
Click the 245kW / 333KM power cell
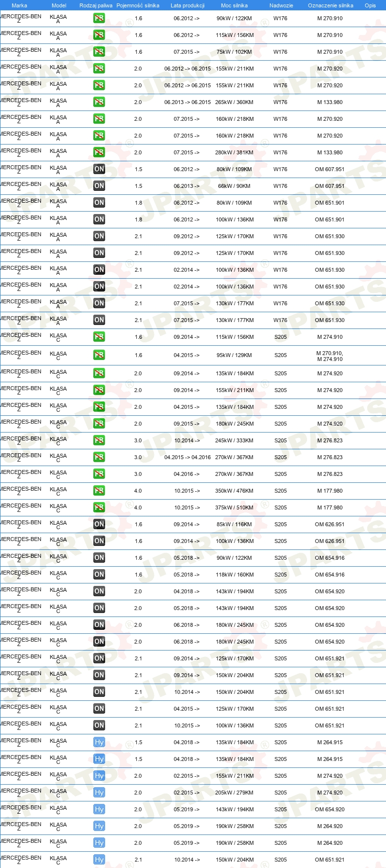coord(234,440)
